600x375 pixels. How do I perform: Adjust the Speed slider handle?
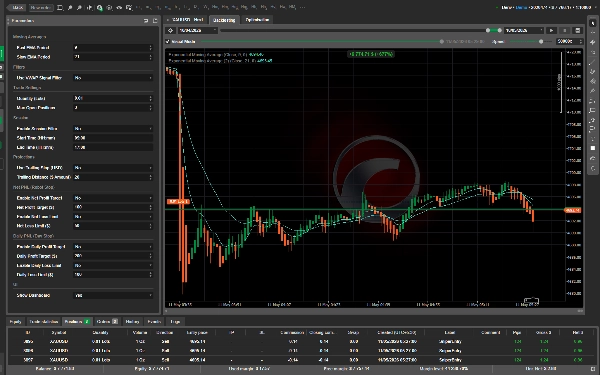[541, 41]
